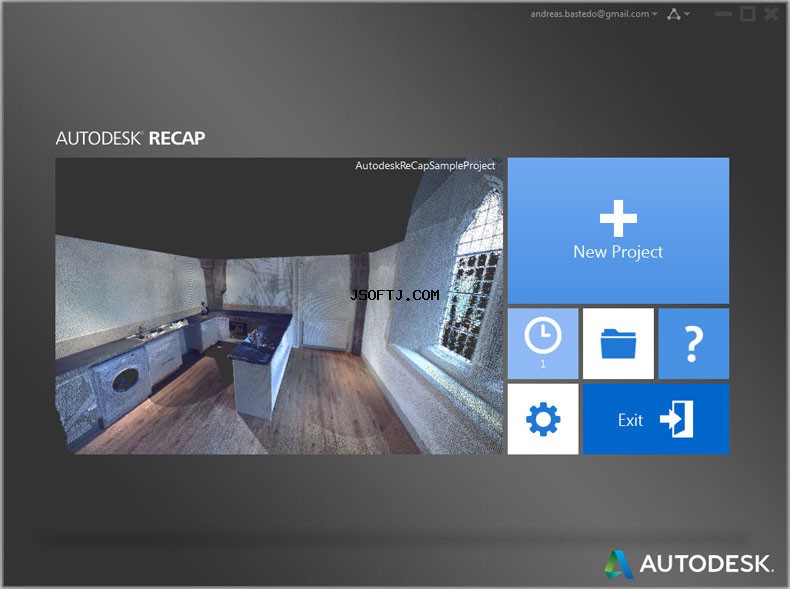Open Autodesk 360 triangle icon menu
The image size is (790, 589).
[x=678, y=14]
